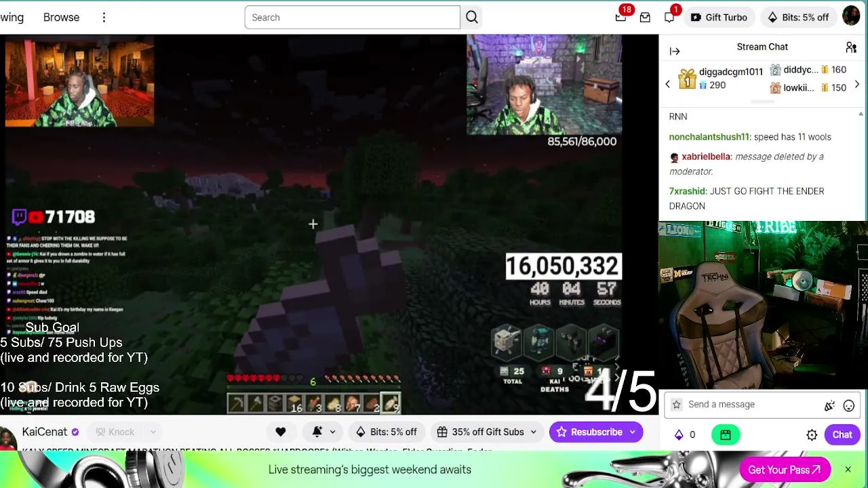Click Bits: 5% off in the top bar
The image size is (868, 488).
click(x=798, y=18)
